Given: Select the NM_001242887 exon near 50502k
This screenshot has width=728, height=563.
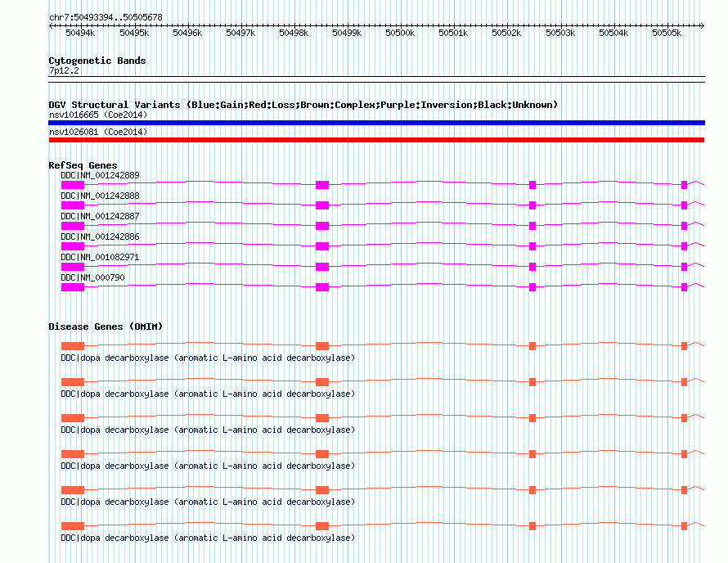Looking at the screenshot, I should [x=533, y=226].
